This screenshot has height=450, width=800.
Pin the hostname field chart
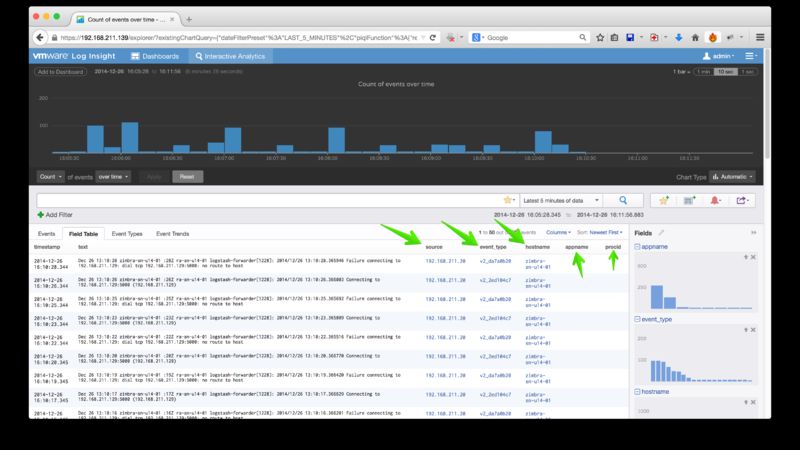[x=745, y=403]
